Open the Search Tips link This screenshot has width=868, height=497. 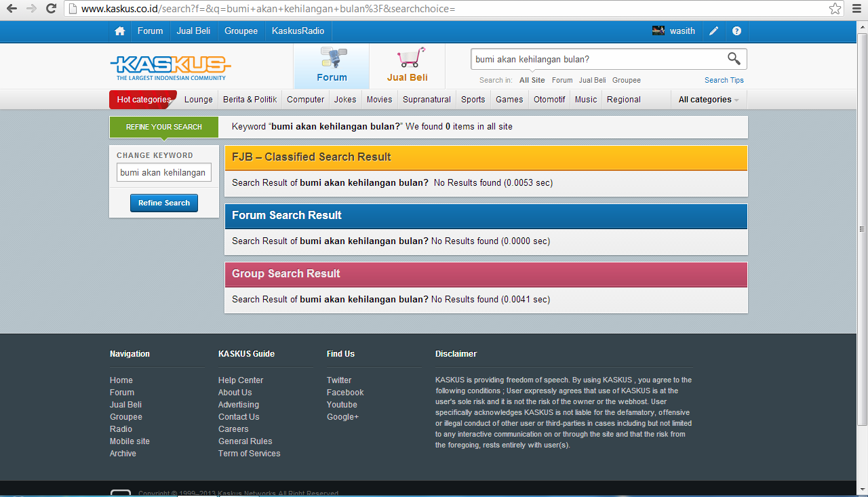pos(724,80)
